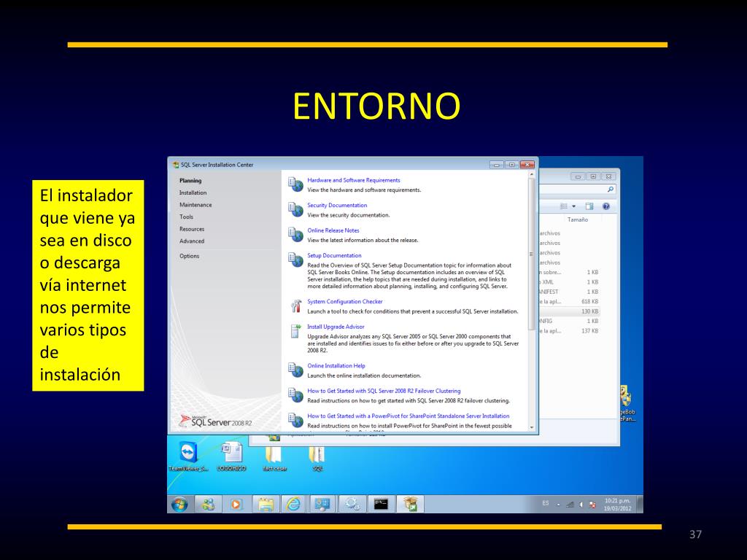Click the Explorer window search magnifier icon
This screenshot has width=747, height=560.
tap(611, 190)
